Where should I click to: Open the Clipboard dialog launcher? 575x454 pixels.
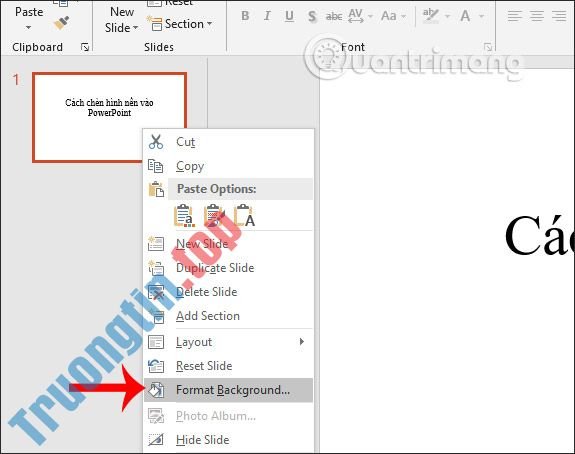[85, 47]
